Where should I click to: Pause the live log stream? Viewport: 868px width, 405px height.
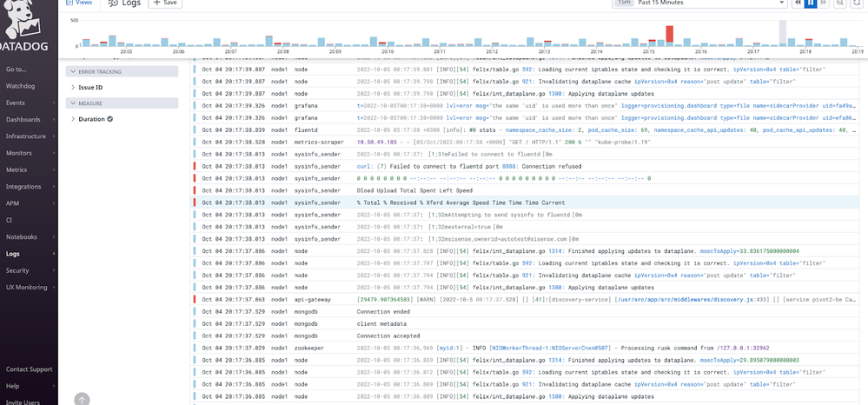point(812,3)
